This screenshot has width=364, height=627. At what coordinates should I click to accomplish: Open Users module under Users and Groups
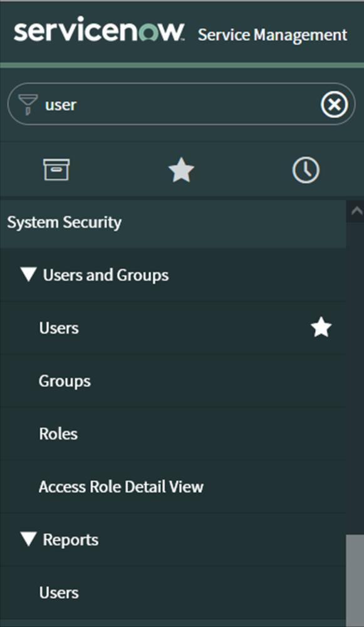pos(173,329)
